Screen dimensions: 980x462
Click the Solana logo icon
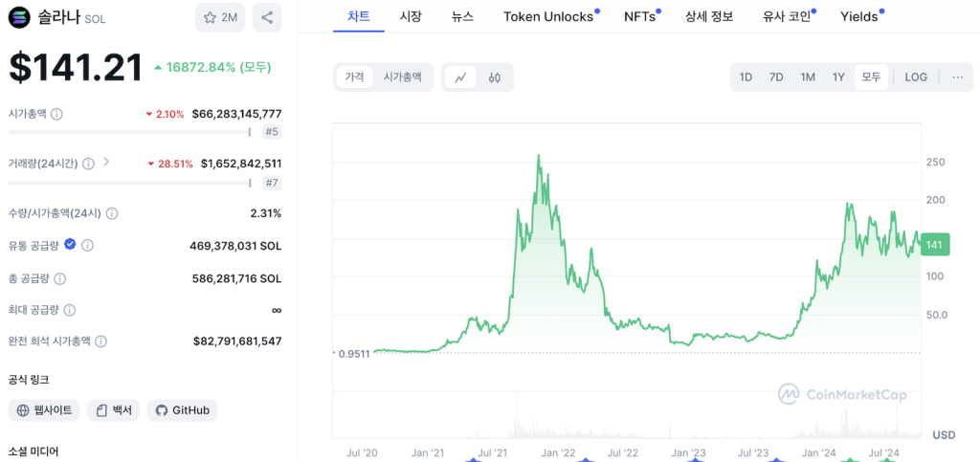click(18, 17)
